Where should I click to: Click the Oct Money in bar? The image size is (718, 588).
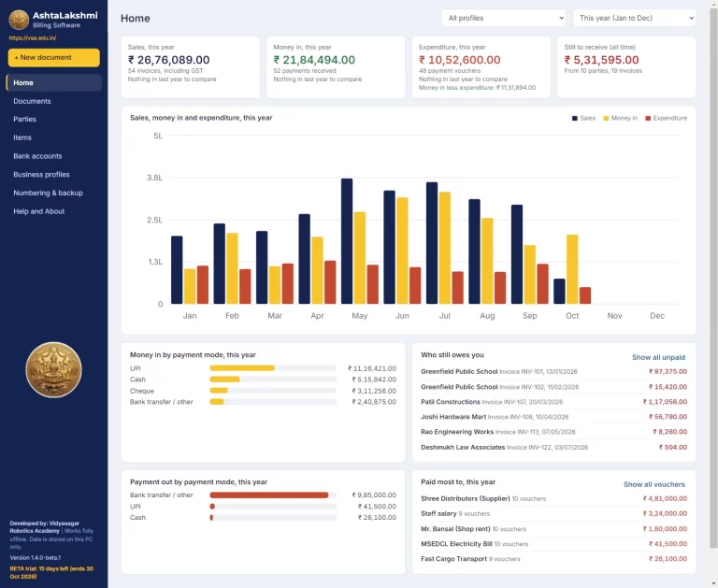point(572,269)
